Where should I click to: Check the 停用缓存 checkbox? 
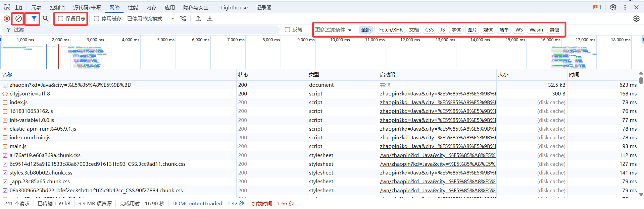click(97, 19)
